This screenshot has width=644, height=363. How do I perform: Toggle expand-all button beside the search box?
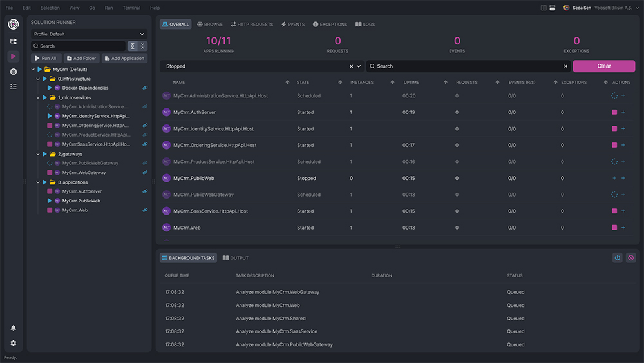click(132, 46)
